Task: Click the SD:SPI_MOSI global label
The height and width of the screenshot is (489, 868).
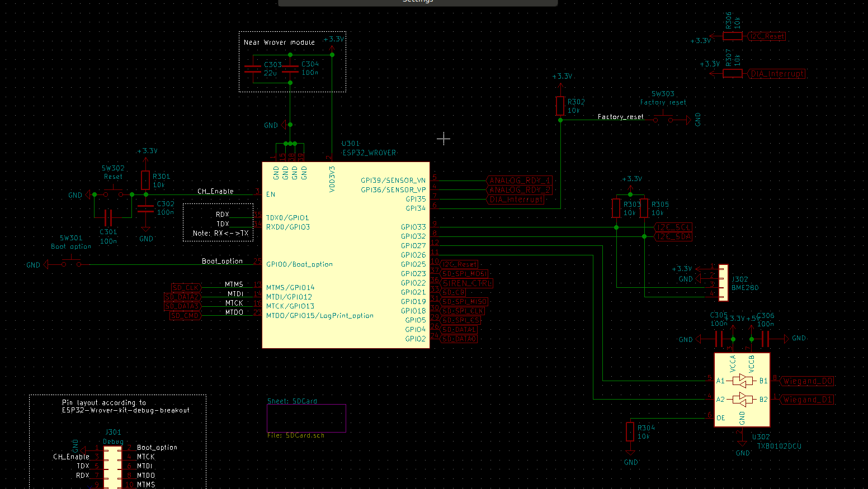Action: (464, 274)
